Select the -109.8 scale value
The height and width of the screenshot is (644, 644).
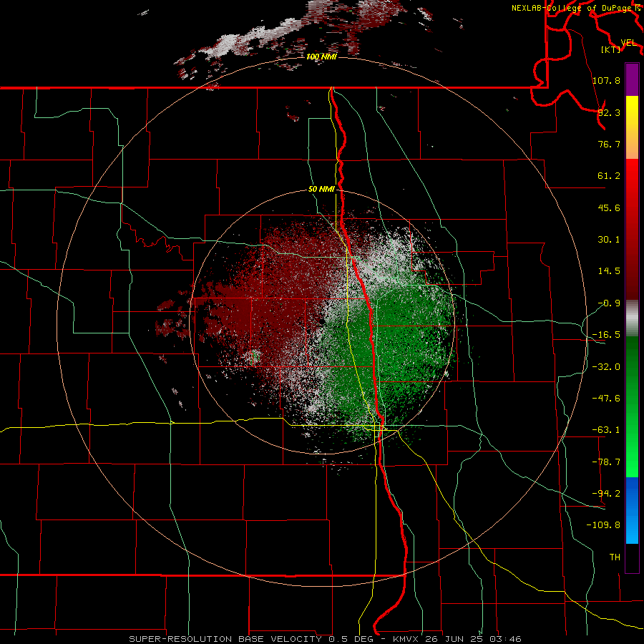coord(603,525)
